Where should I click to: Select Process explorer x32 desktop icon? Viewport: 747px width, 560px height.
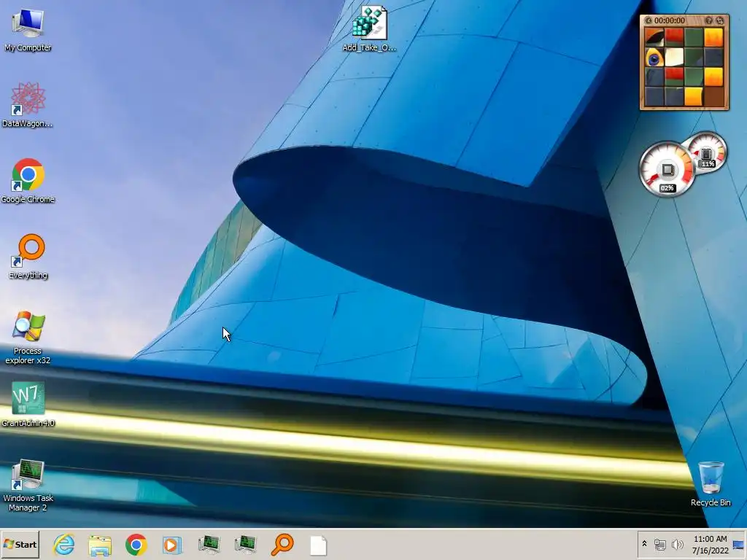(28, 337)
